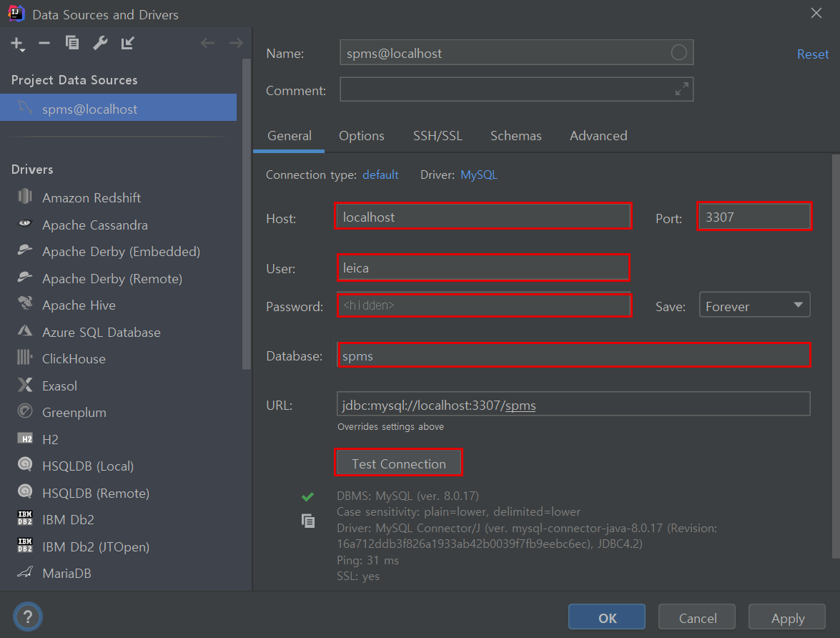Go forward with right arrow icon
The width and height of the screenshot is (840, 638).
236,43
